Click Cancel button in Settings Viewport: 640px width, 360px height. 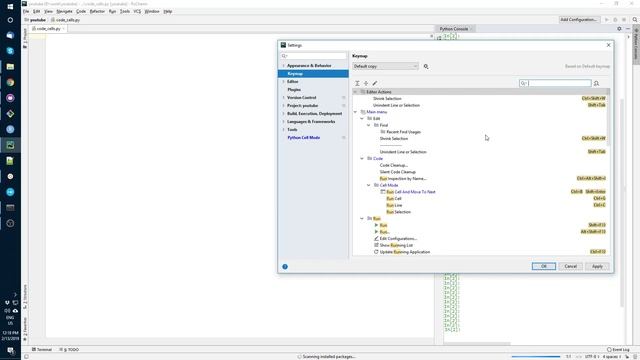point(571,267)
